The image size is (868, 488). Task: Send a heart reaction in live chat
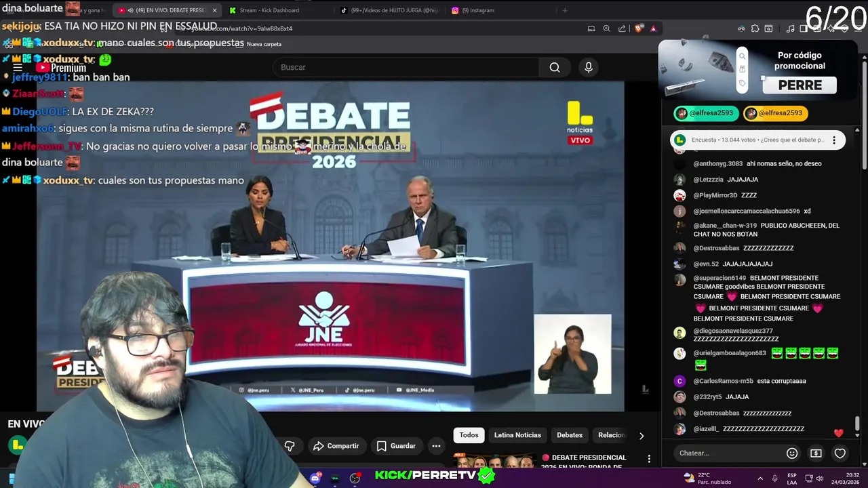tap(840, 453)
